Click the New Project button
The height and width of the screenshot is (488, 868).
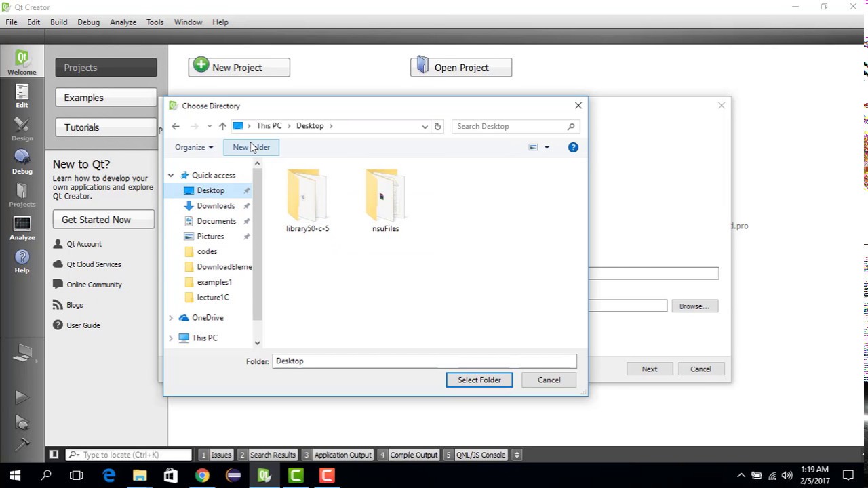click(x=239, y=67)
